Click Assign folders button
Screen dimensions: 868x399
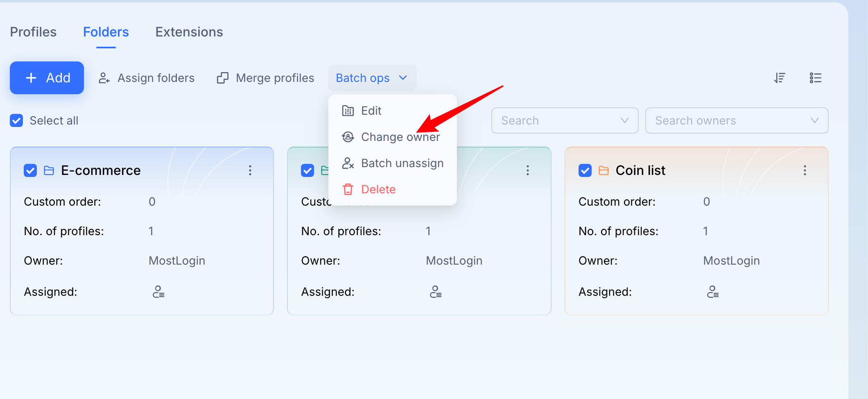pos(147,78)
